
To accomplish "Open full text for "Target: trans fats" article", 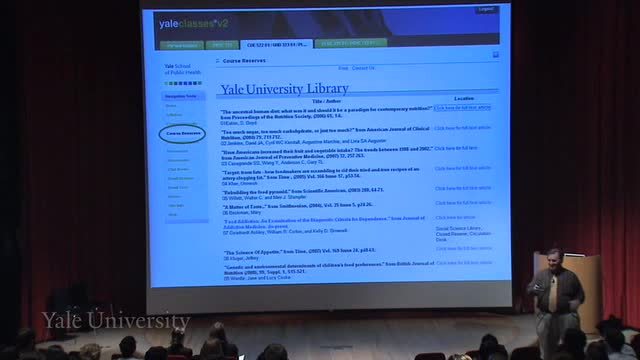I will click(x=463, y=168).
